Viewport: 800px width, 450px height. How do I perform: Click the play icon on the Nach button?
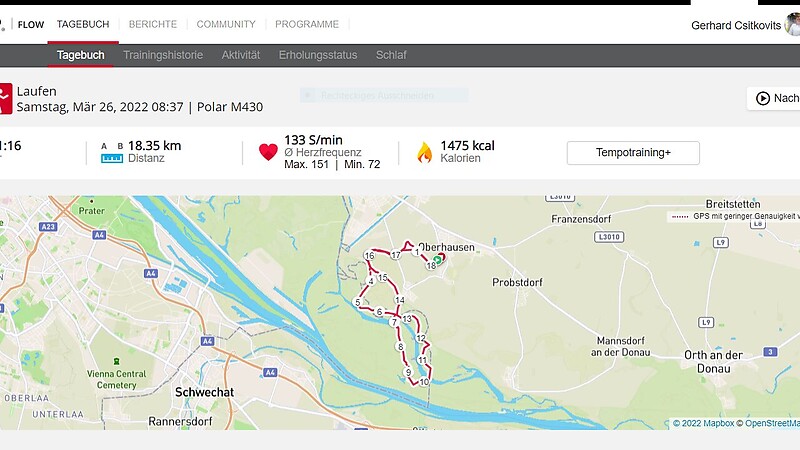point(763,98)
